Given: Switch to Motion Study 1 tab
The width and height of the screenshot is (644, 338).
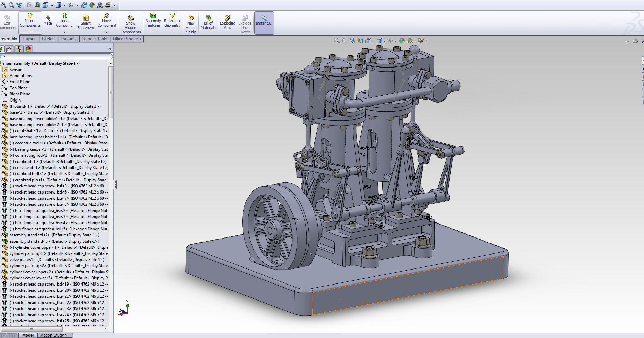Looking at the screenshot, I should [54, 335].
